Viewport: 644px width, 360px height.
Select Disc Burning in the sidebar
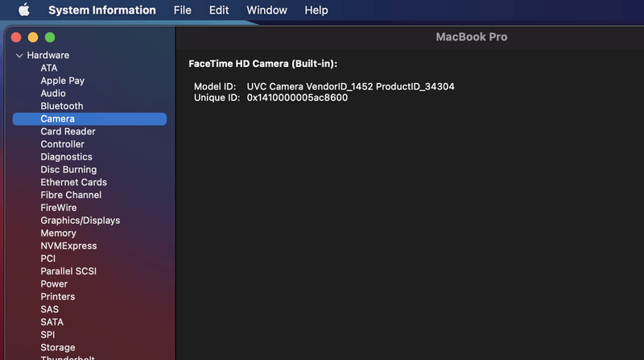(68, 170)
